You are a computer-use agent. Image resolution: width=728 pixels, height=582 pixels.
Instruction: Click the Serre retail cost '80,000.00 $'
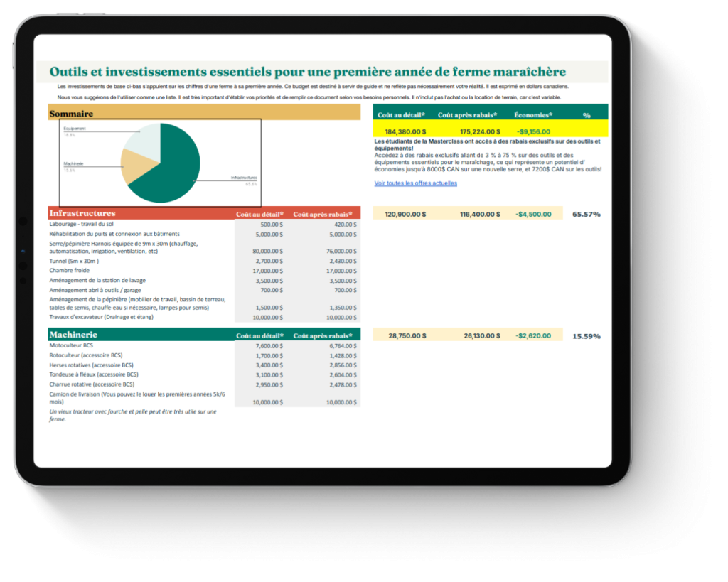268,252
